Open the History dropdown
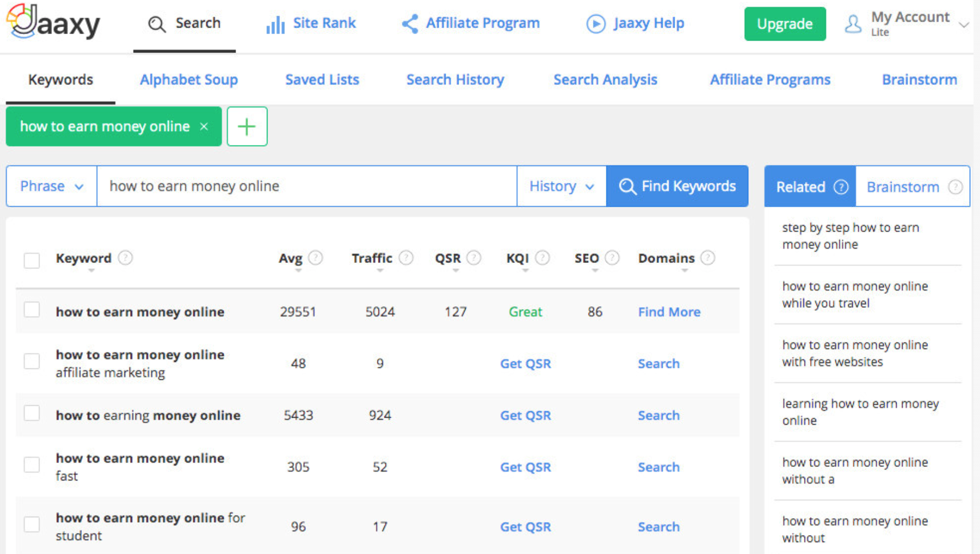 pos(561,186)
